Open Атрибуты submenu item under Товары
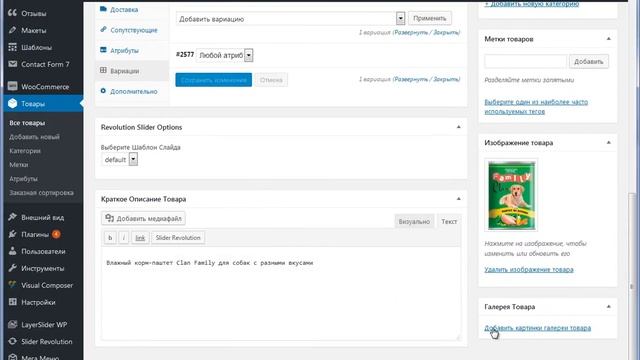The height and width of the screenshot is (360, 640). (23, 178)
